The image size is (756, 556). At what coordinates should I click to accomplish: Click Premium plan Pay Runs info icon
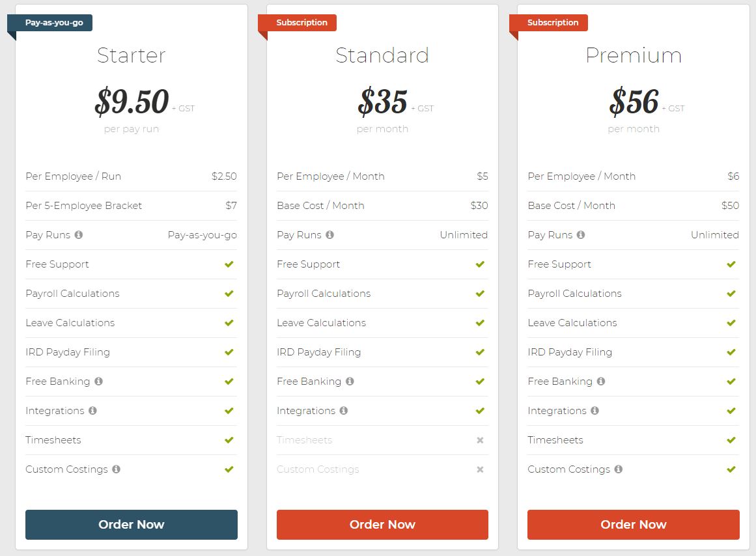(581, 235)
